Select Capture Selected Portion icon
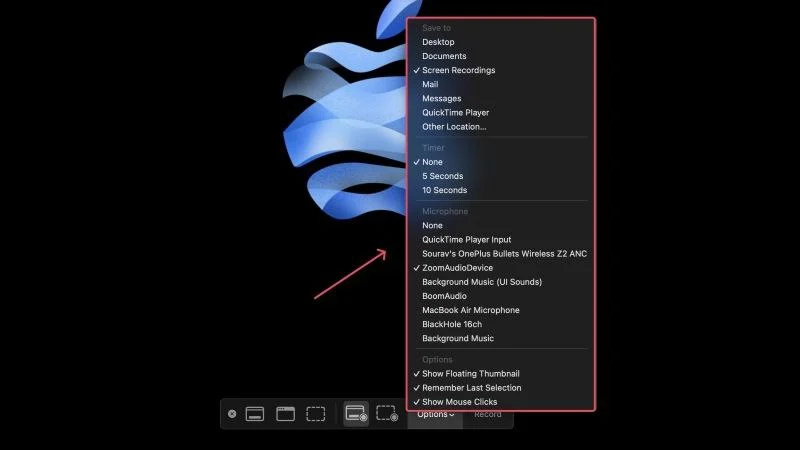This screenshot has width=800, height=450. pos(316,414)
